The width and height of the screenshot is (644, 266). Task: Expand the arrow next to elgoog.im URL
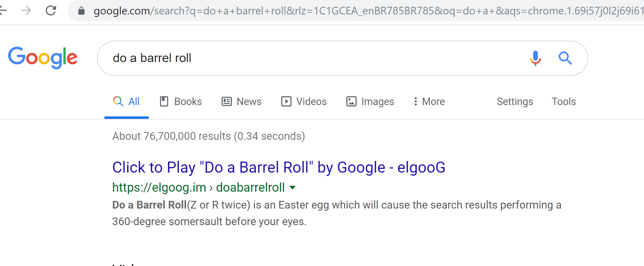pyautogui.click(x=293, y=188)
